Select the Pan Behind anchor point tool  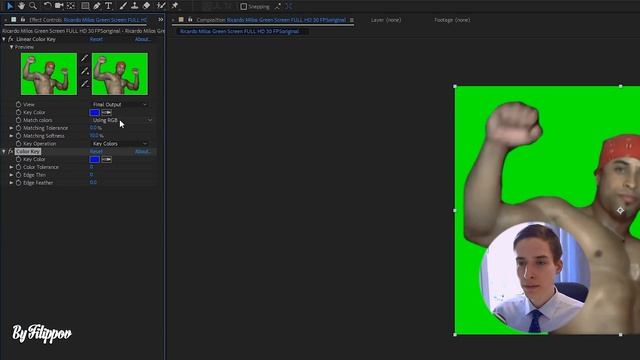(x=71, y=6)
